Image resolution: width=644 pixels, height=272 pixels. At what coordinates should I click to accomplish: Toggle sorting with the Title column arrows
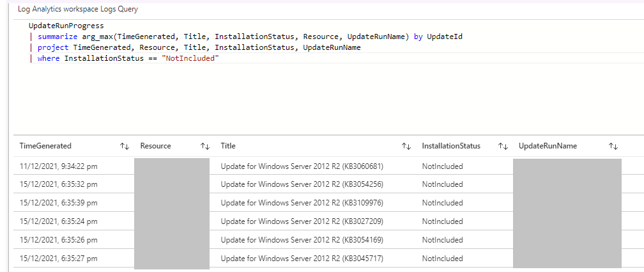[406, 146]
